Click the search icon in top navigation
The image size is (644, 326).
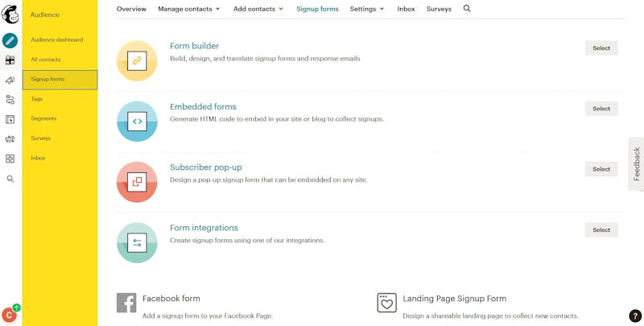coord(467,8)
